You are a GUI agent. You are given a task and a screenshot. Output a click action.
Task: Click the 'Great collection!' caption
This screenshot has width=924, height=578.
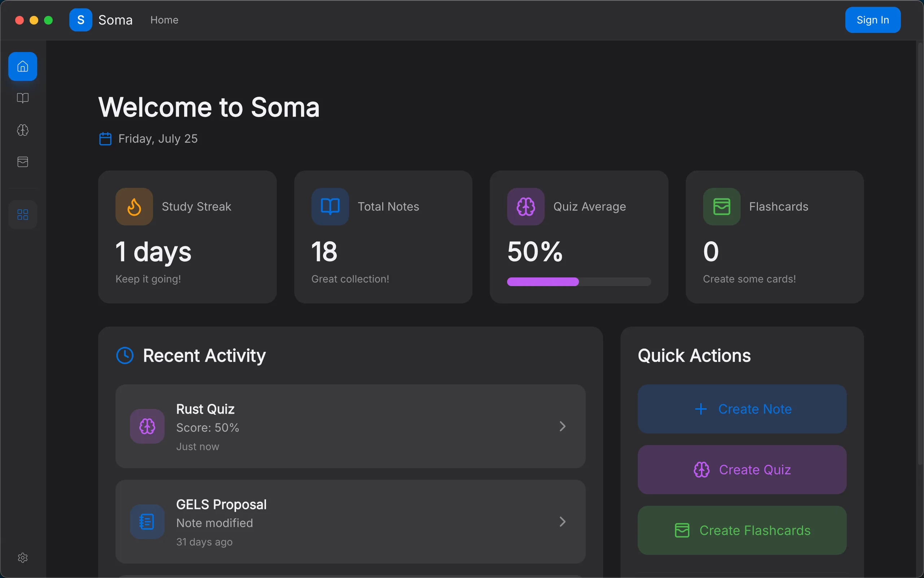click(350, 279)
